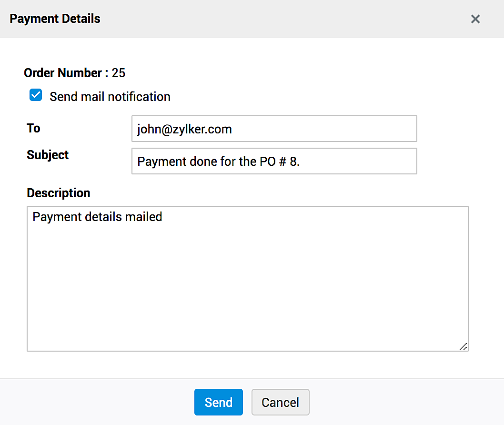Click into the Subject input field

(274, 161)
